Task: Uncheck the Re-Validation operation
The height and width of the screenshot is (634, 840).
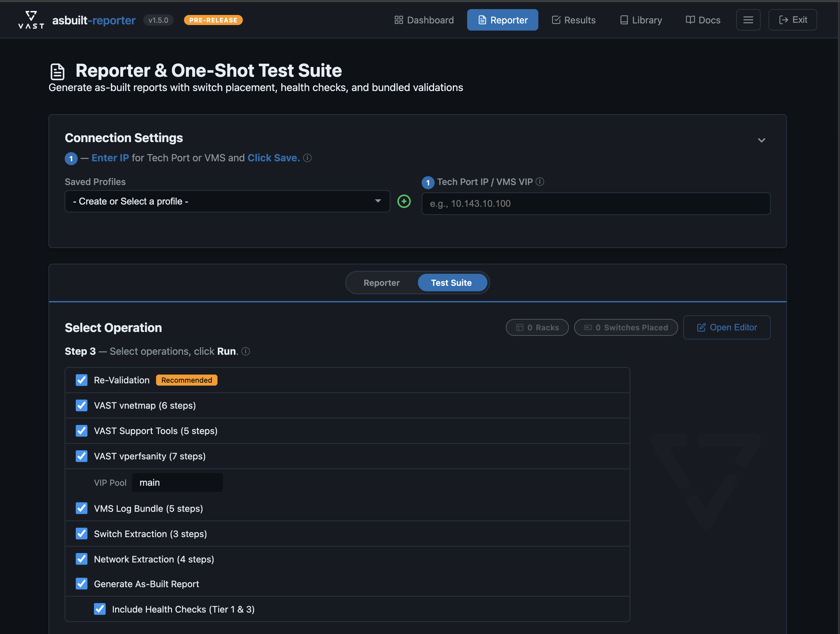Action: (81, 380)
